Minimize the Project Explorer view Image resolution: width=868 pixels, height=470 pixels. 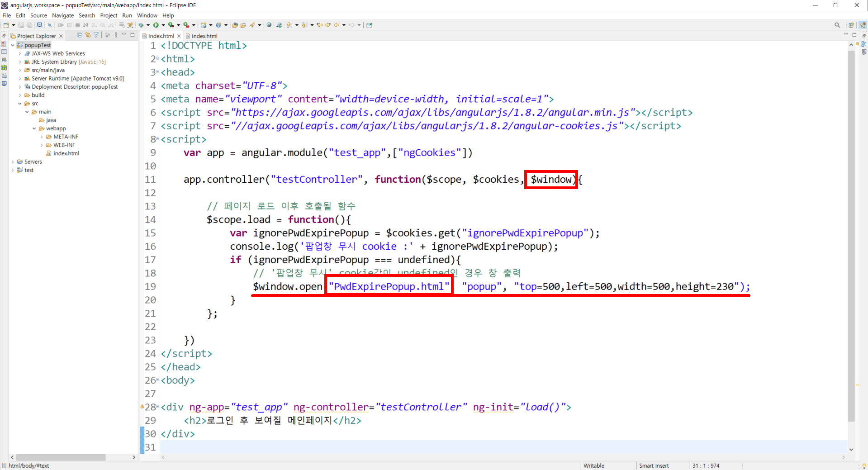pos(124,35)
